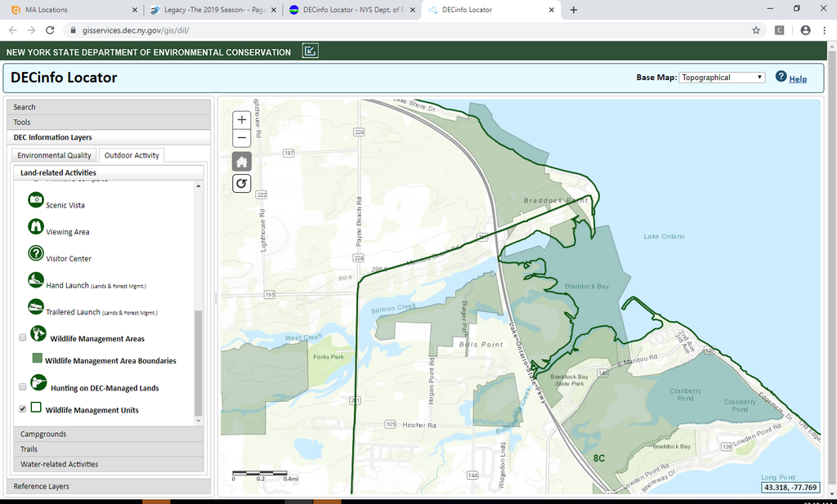
Task: Click the reset map rotation icon
Action: (x=241, y=183)
